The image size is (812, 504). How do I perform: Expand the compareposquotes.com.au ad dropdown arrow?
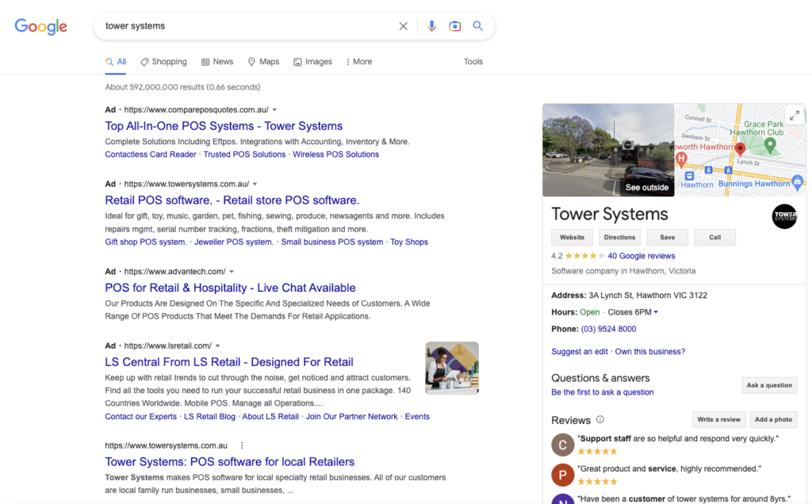coord(274,109)
